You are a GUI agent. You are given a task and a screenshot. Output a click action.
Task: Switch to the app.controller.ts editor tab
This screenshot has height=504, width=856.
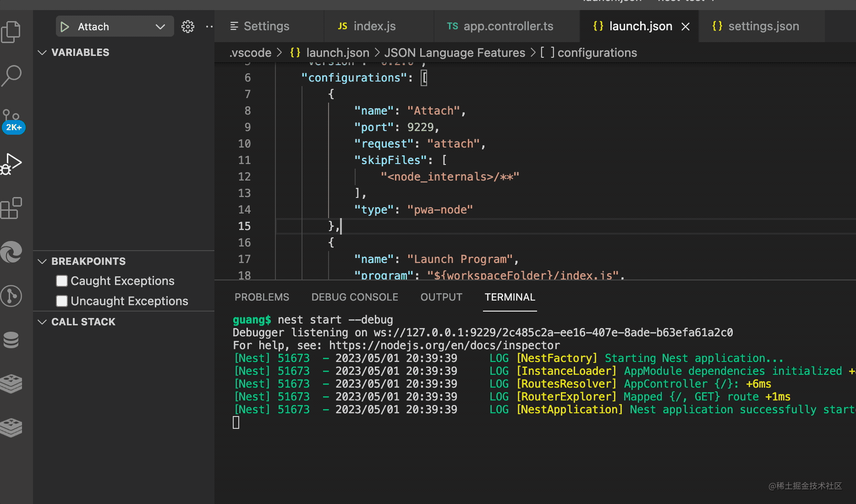click(x=508, y=26)
